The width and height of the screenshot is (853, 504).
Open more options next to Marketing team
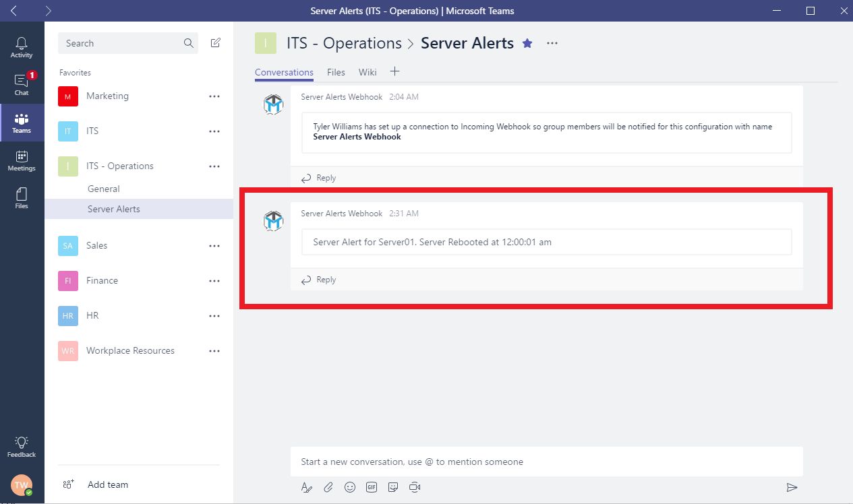[x=214, y=96]
